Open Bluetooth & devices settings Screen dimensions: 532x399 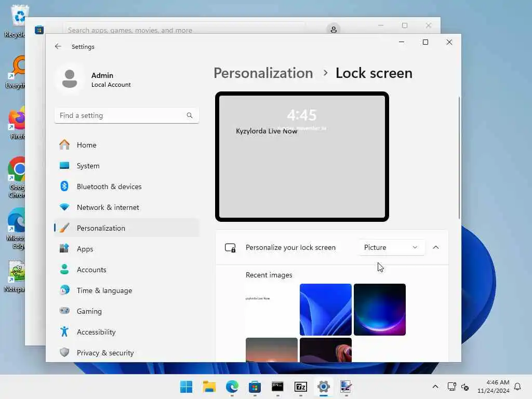(126, 187)
